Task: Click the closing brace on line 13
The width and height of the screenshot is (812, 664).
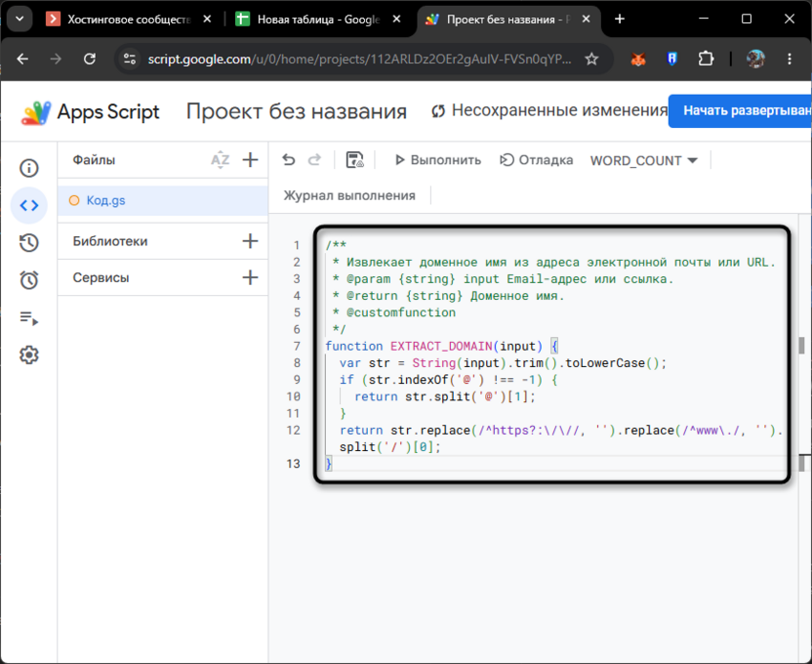Action: [x=328, y=464]
